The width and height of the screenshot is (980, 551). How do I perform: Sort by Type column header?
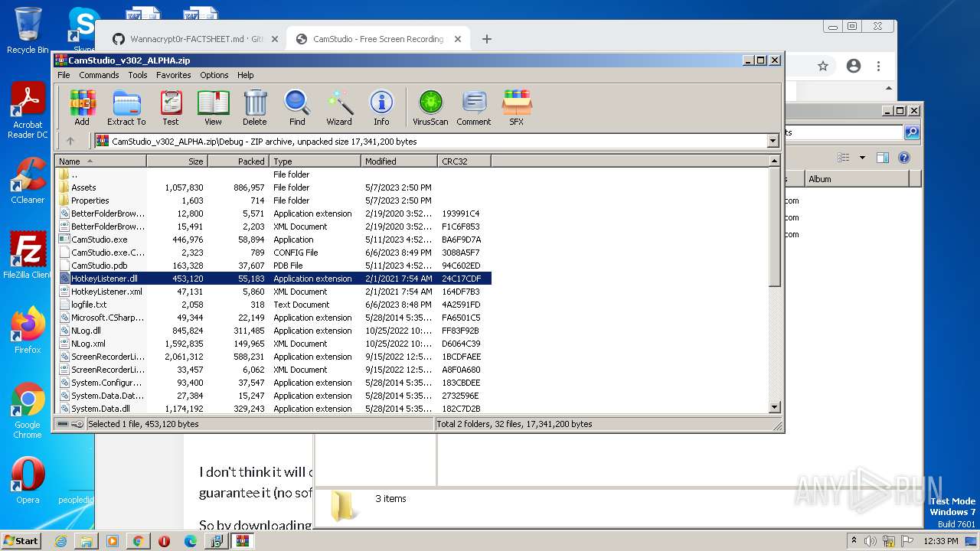[x=315, y=161]
